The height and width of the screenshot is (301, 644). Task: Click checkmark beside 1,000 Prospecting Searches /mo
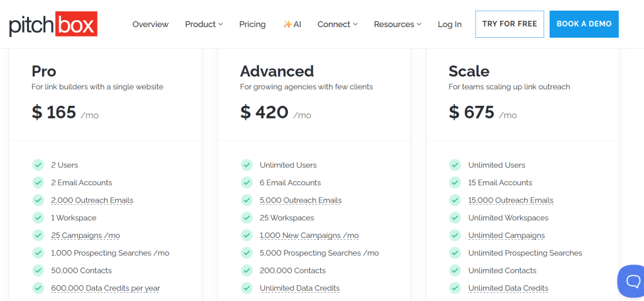click(x=38, y=253)
